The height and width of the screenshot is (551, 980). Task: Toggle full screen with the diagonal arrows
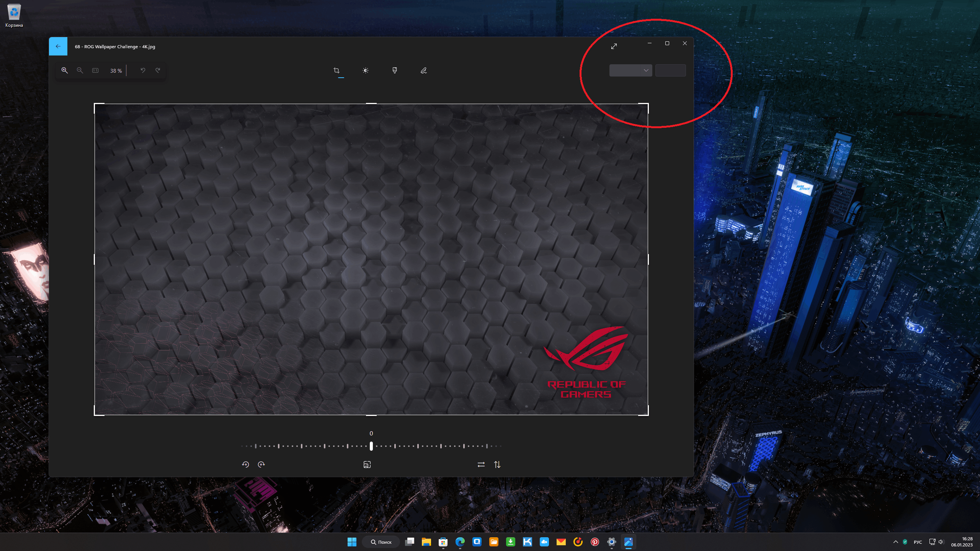614,46
